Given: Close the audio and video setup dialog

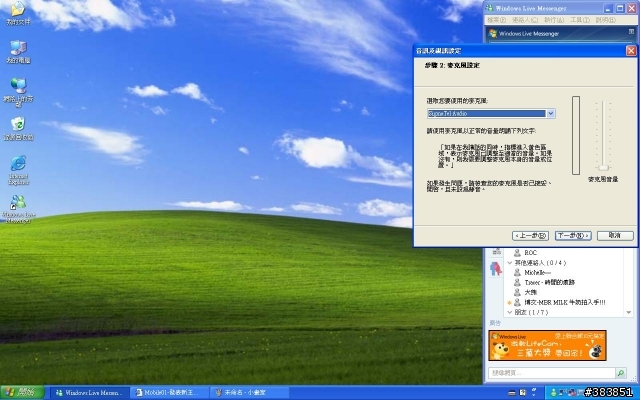Looking at the screenshot, I should (631, 51).
